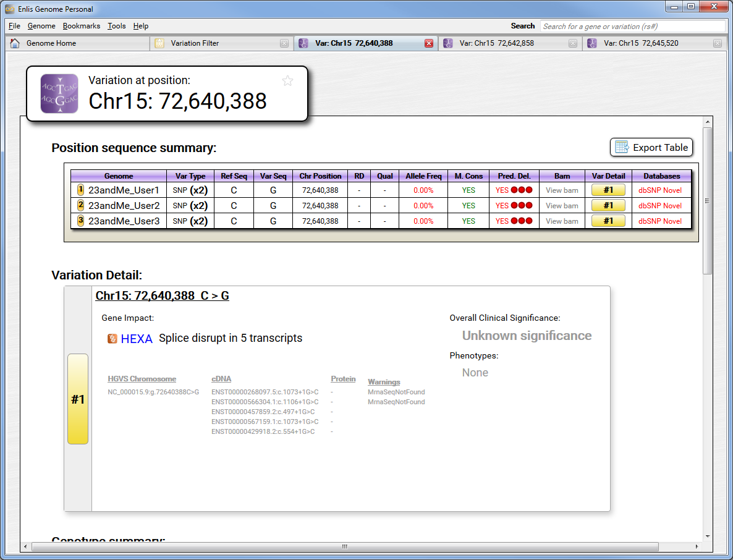Switch to the Genome Home tab

(x=77, y=43)
